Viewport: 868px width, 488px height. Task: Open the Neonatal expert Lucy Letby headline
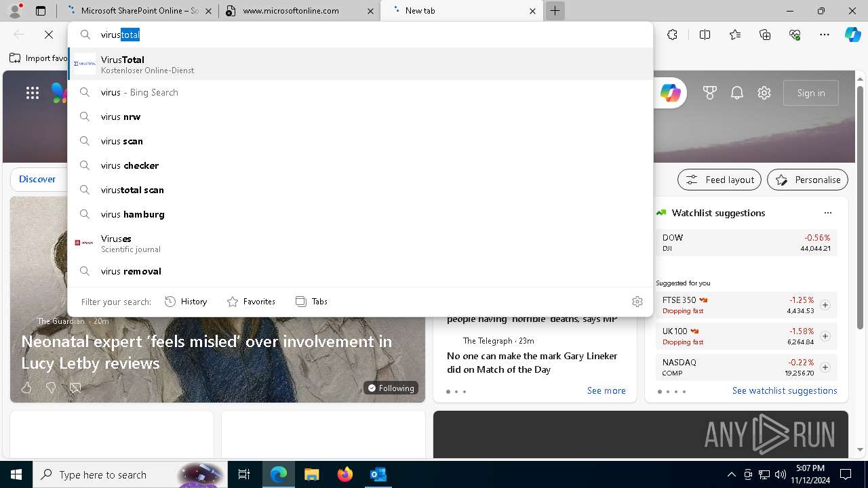pyautogui.click(x=207, y=352)
